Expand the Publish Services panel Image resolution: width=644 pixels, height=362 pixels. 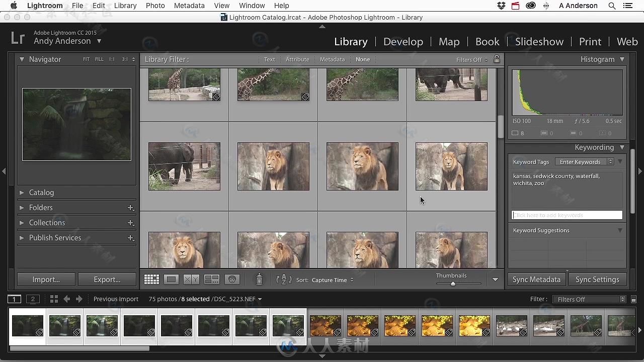coord(22,238)
